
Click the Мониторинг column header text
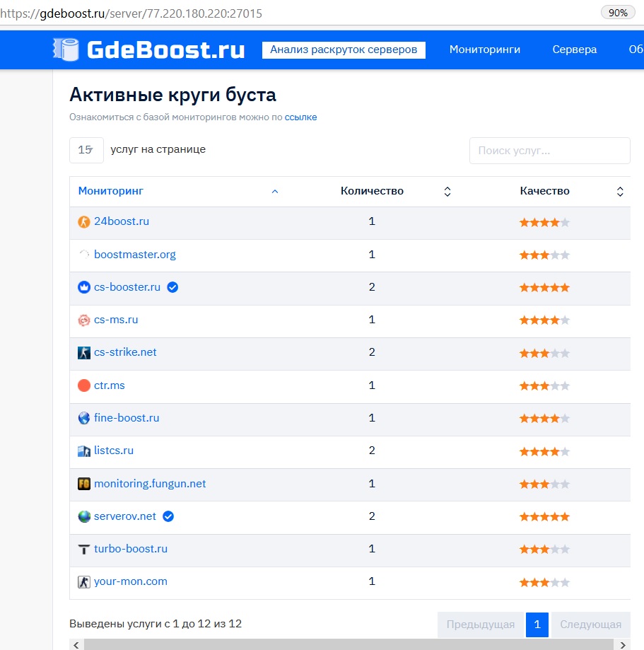(x=111, y=191)
